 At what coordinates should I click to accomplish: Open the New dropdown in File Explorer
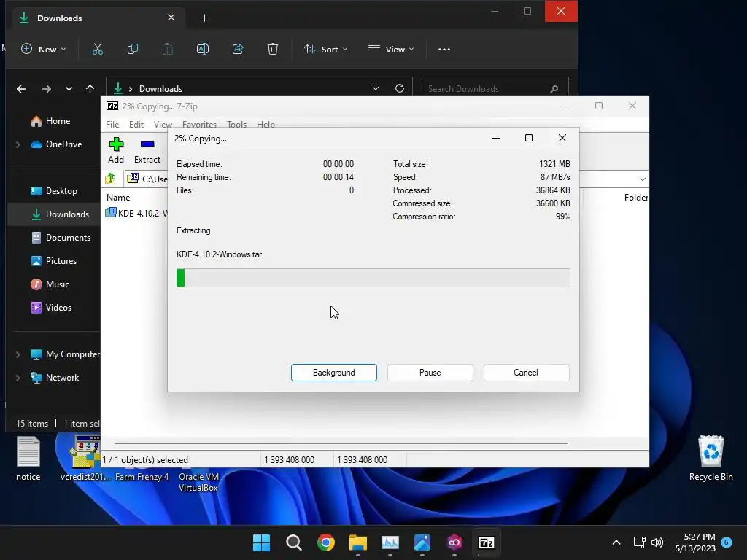[x=43, y=49]
